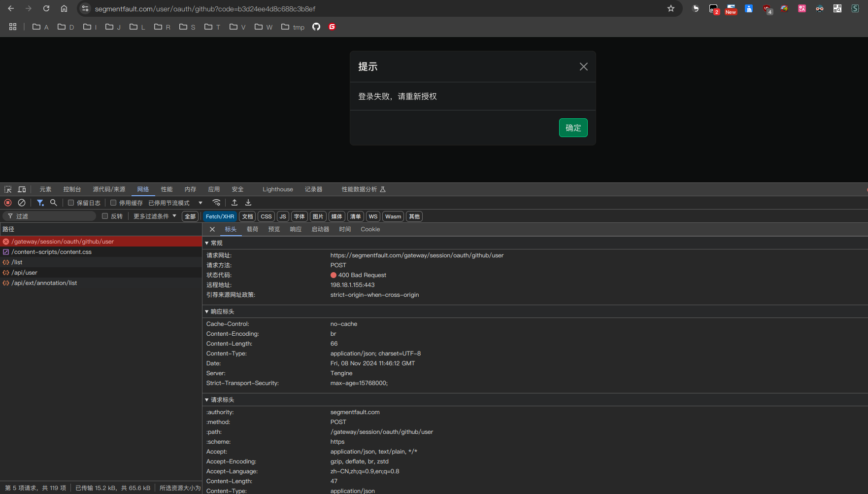Toggle device toolbar emulation icon

(x=22, y=189)
